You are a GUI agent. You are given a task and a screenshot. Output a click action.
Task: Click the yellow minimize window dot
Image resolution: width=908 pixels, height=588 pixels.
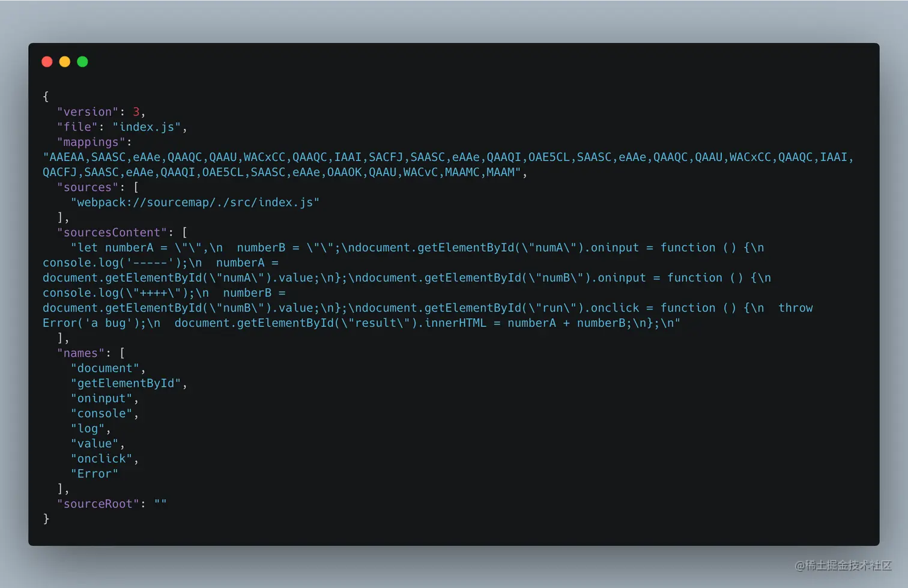[x=65, y=62]
